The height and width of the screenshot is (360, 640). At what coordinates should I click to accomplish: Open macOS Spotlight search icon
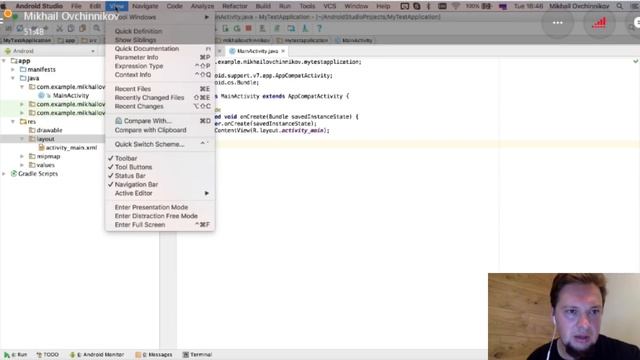[x=620, y=6]
